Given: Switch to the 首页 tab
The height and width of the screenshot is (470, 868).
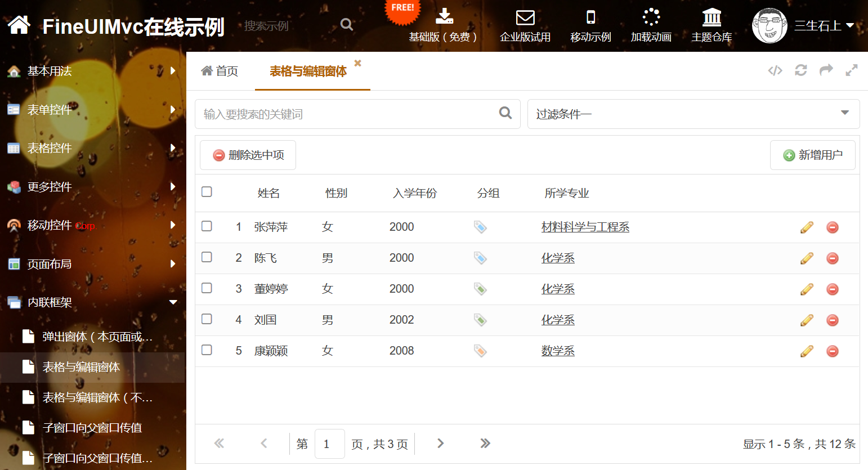Looking at the screenshot, I should (220, 71).
